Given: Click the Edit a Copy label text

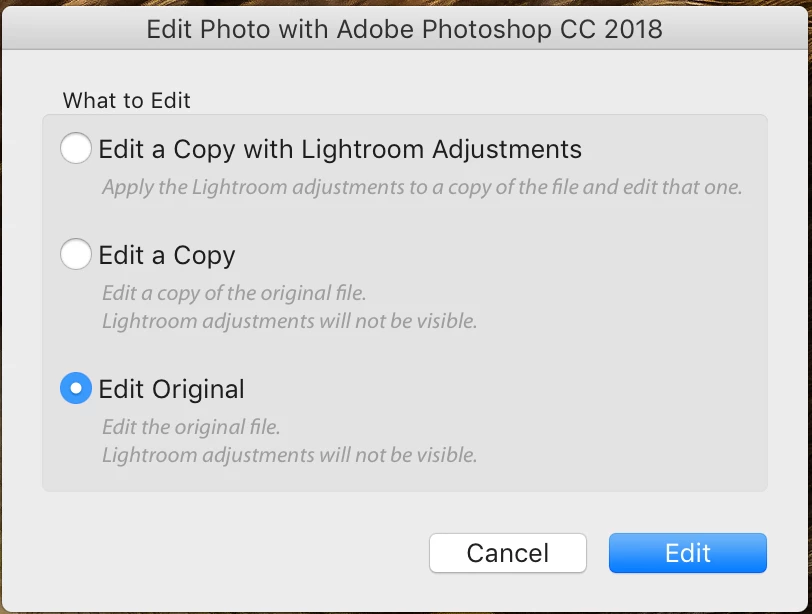Looking at the screenshot, I should coord(167,256).
